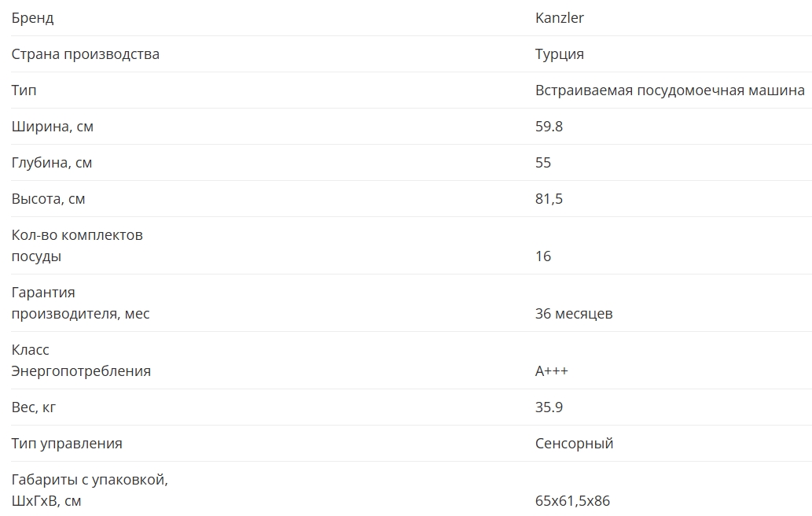Viewport: 812px width, 516px height.
Task: Click the "Kanzler" brand value
Action: click(x=559, y=18)
